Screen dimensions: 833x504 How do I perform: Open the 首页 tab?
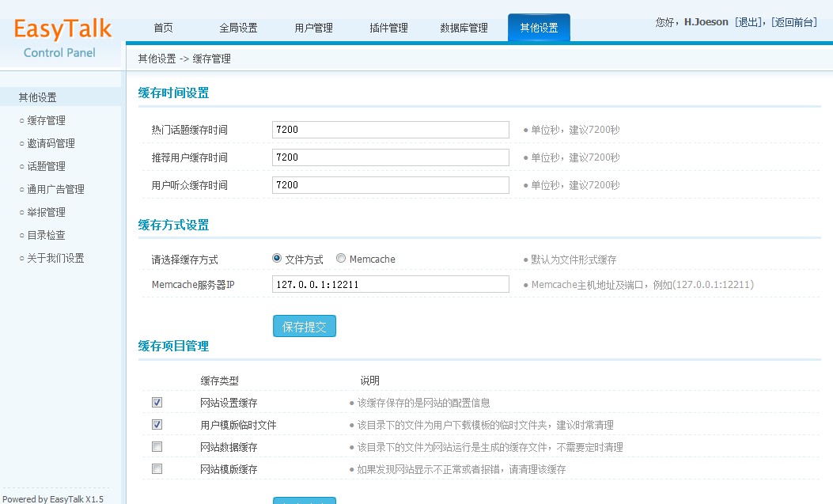pyautogui.click(x=163, y=28)
